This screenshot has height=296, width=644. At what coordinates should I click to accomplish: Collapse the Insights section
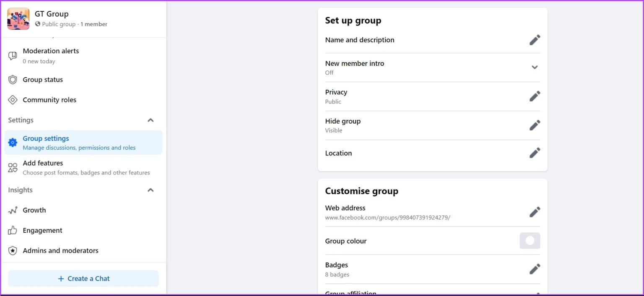point(151,190)
